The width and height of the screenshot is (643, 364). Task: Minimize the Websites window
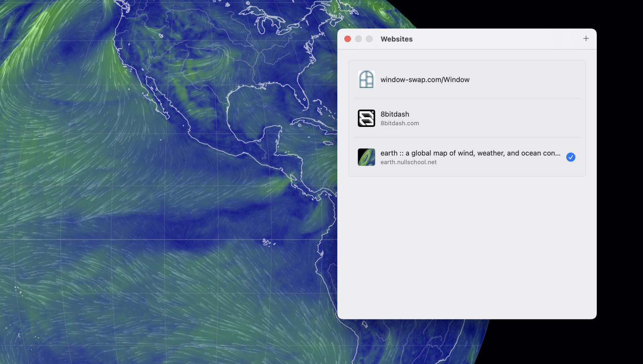click(x=358, y=39)
